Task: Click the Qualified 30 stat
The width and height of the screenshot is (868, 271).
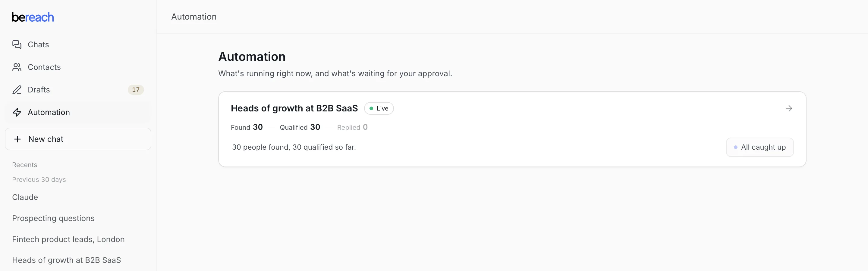Action: pyautogui.click(x=300, y=127)
